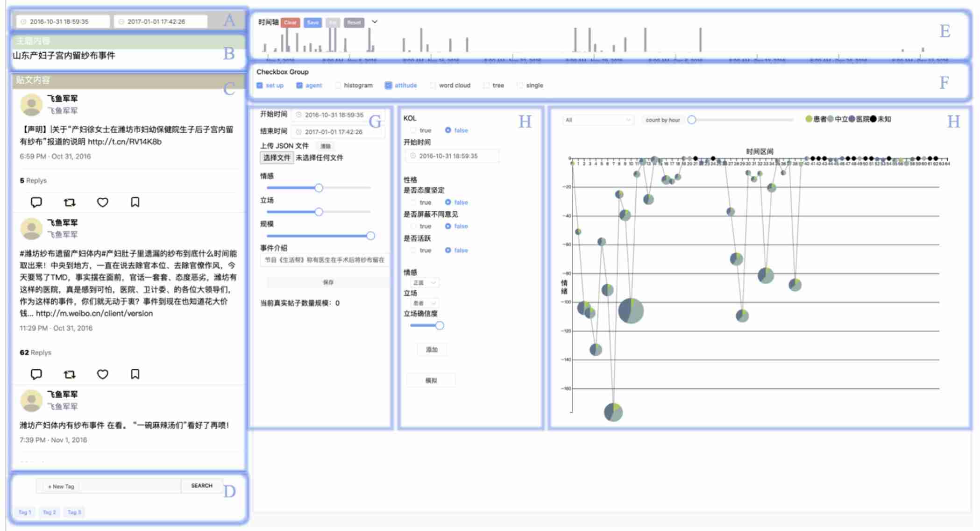The image size is (980, 531).
Task: Expand the timeline chevron dropdown
Action: point(375,22)
